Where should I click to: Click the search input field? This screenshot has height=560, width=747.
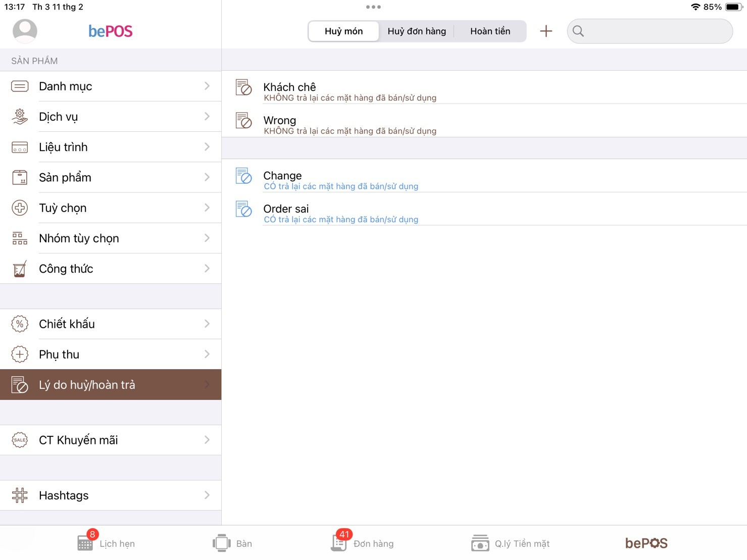click(657, 31)
